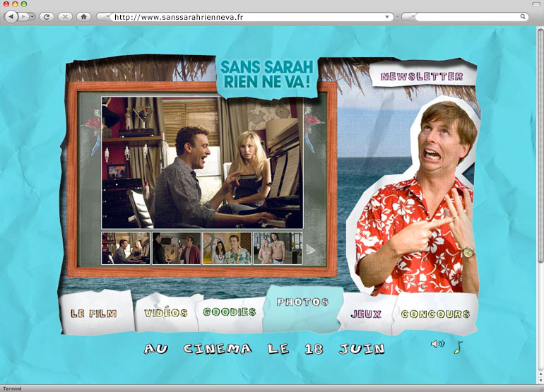Open the Goodies section tab
Image resolution: width=544 pixels, height=392 pixels.
pyautogui.click(x=230, y=312)
